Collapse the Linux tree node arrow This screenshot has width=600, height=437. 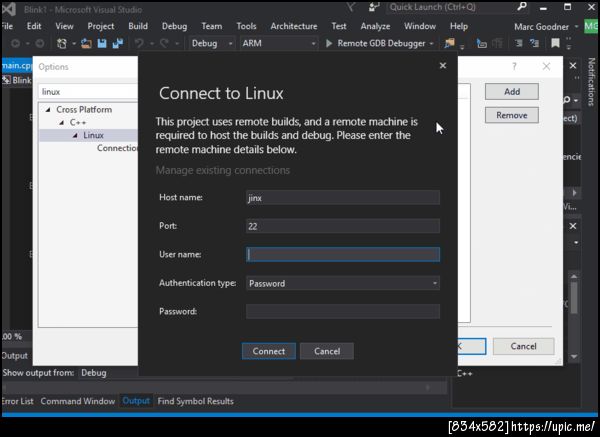[75, 135]
